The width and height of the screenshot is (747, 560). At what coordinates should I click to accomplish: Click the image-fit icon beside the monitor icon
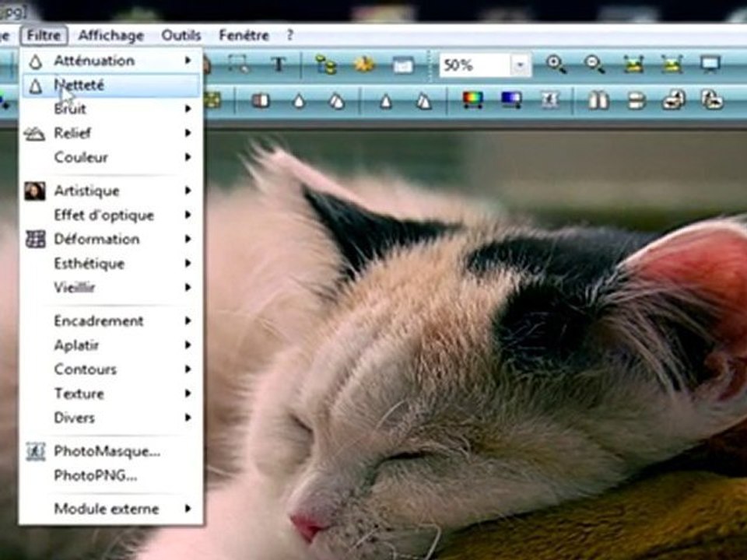pyautogui.click(x=672, y=64)
